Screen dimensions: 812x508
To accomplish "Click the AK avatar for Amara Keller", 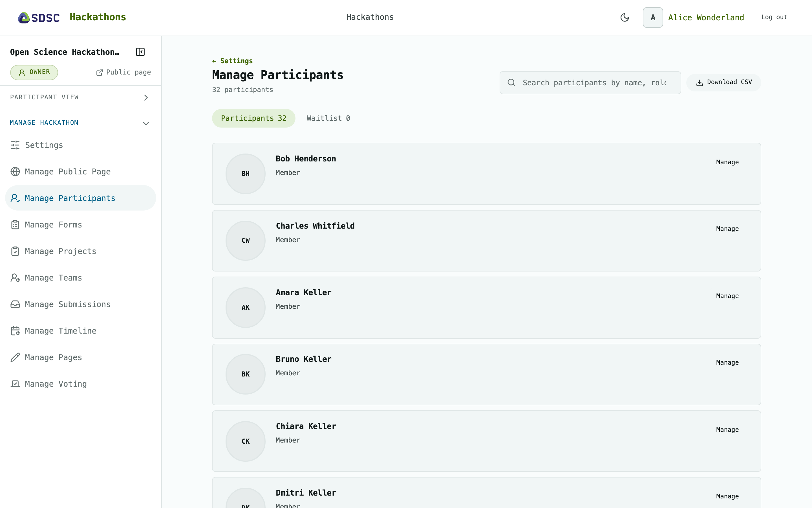I will pos(245,307).
